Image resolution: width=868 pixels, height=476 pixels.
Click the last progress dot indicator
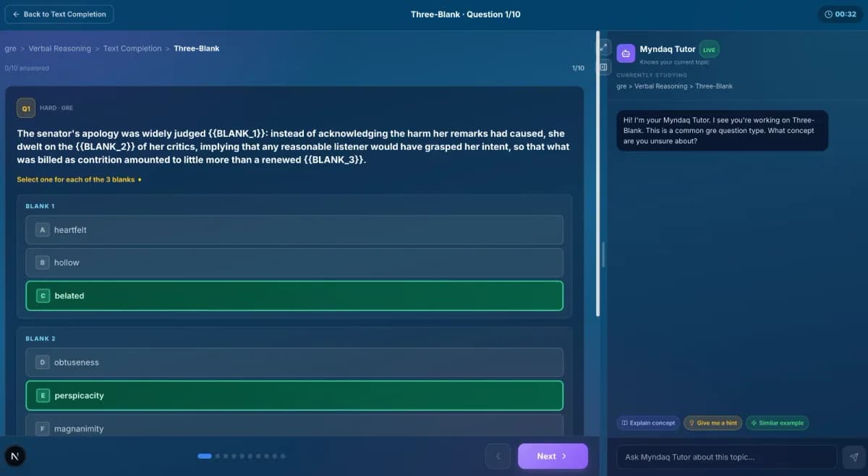(x=283, y=456)
